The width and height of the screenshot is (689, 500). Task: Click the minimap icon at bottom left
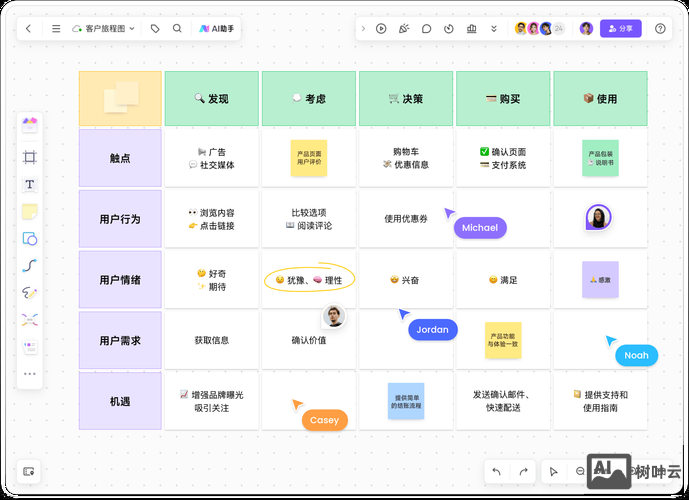(29, 471)
